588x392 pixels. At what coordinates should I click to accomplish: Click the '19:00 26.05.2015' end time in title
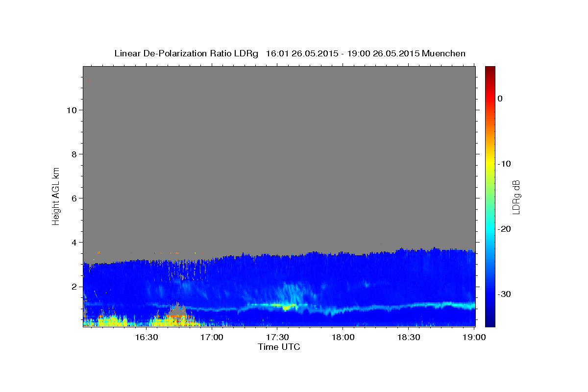click(383, 53)
